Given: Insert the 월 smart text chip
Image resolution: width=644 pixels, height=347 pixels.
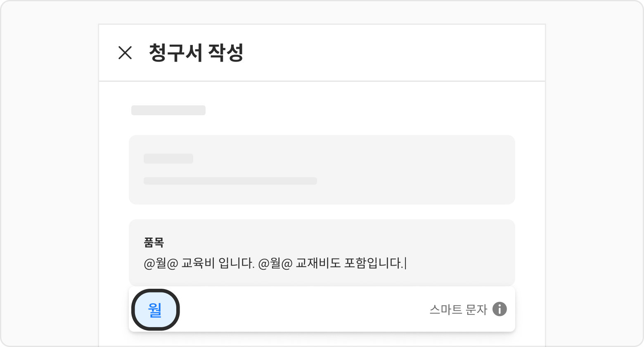Looking at the screenshot, I should (155, 310).
